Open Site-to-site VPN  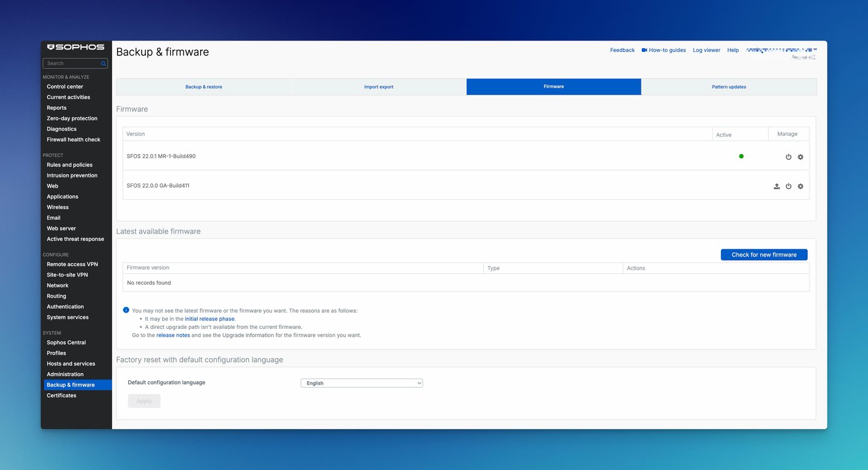68,275
